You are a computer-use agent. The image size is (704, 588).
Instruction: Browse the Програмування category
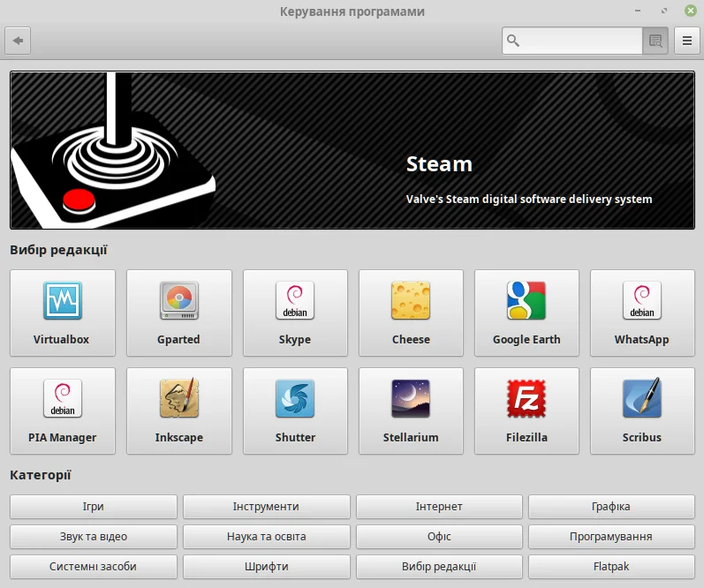point(611,537)
